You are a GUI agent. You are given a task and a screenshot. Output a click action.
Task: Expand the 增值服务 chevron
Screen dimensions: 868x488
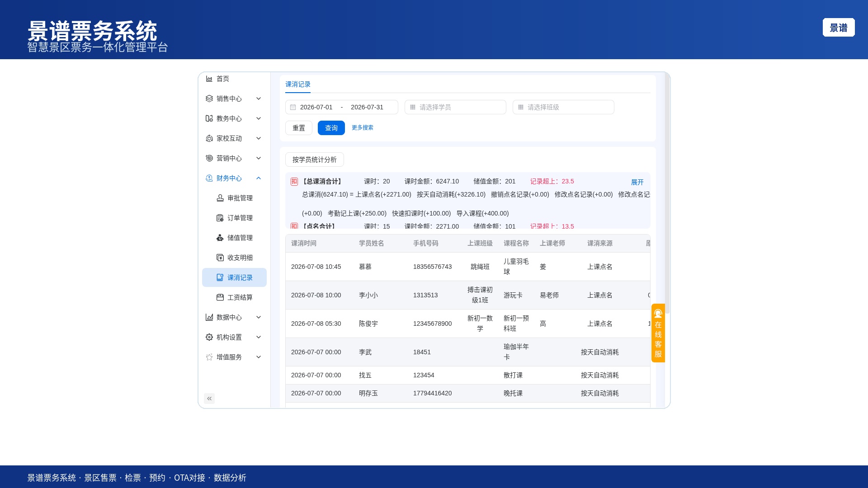pyautogui.click(x=259, y=357)
